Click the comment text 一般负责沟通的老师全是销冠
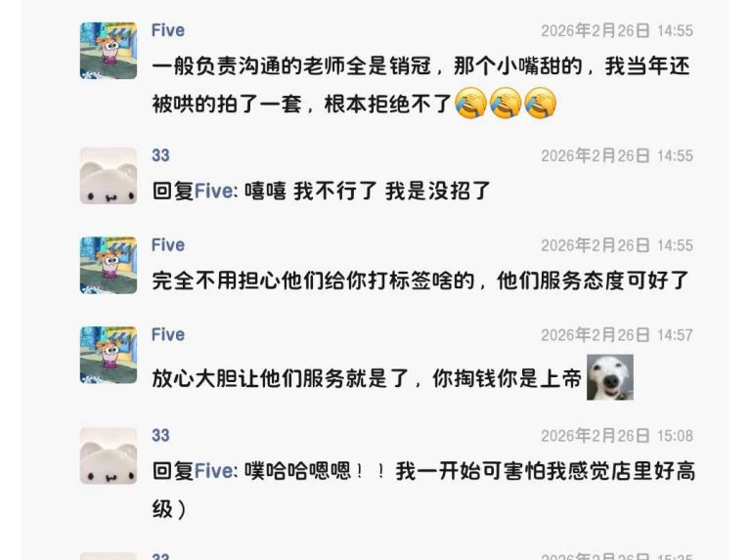751x560 pixels. pyautogui.click(x=291, y=66)
